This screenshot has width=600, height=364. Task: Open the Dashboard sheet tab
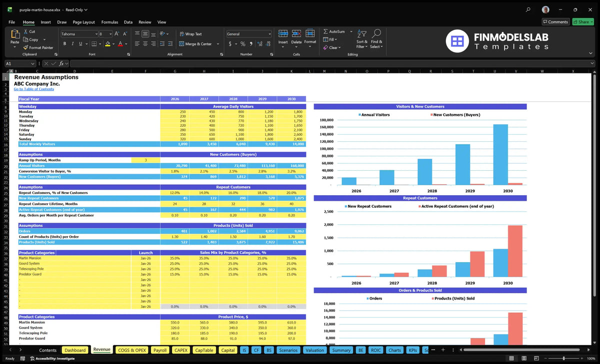click(x=75, y=350)
